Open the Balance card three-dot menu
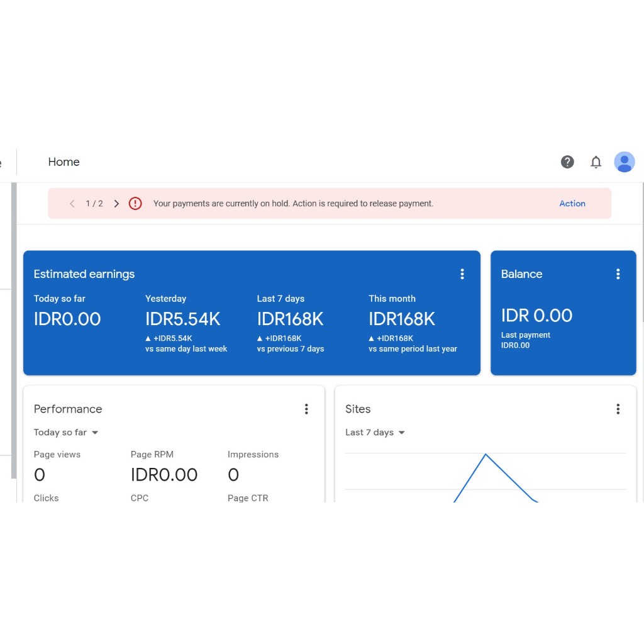 click(618, 274)
